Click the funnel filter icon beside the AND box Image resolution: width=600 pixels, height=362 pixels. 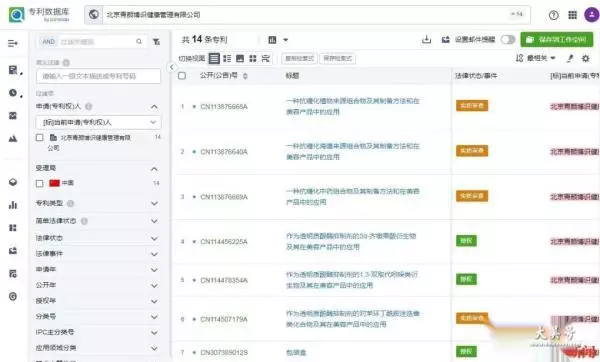(x=157, y=41)
